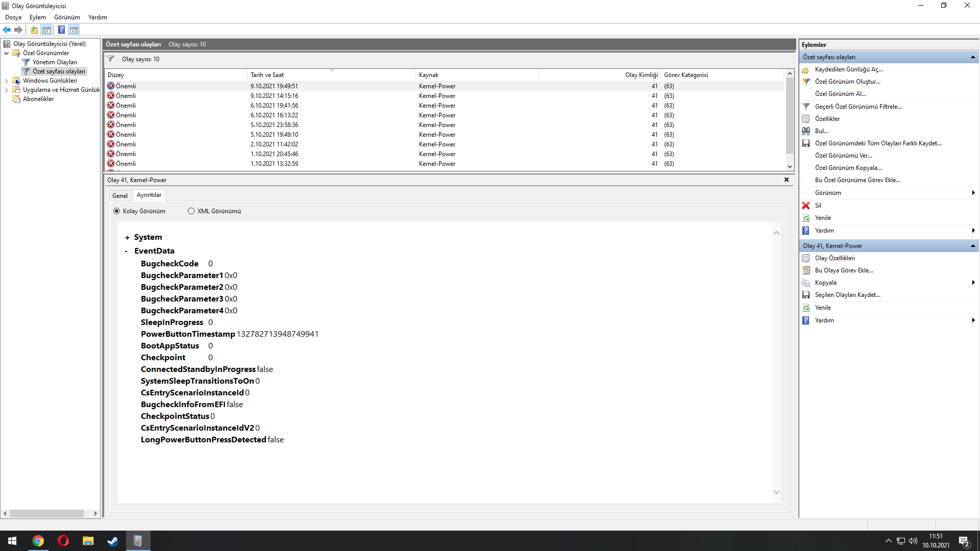Click the Olay Özellikleri icon
The height and width of the screenshot is (551, 980).
coord(806,258)
